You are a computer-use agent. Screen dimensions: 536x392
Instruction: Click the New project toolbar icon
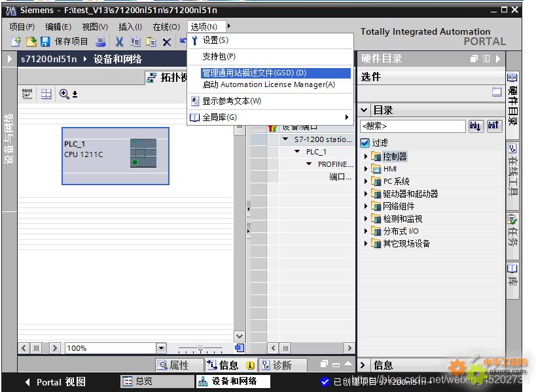pyautogui.click(x=16, y=42)
